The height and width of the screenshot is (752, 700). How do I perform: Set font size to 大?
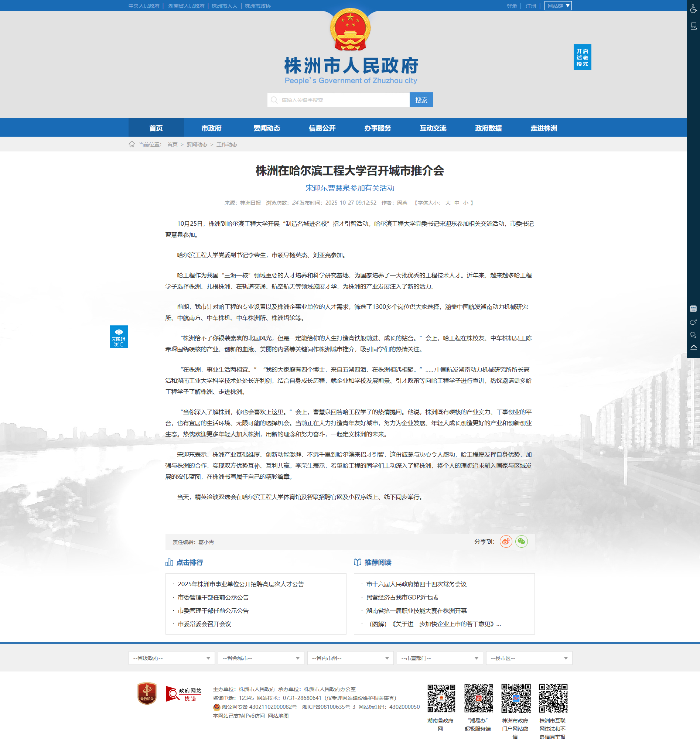click(x=448, y=203)
